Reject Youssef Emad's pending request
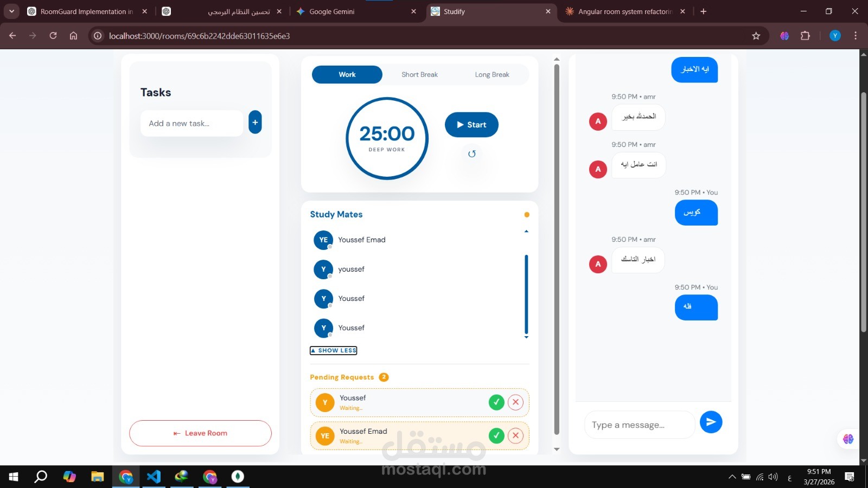This screenshot has height=488, width=868. coord(515,435)
